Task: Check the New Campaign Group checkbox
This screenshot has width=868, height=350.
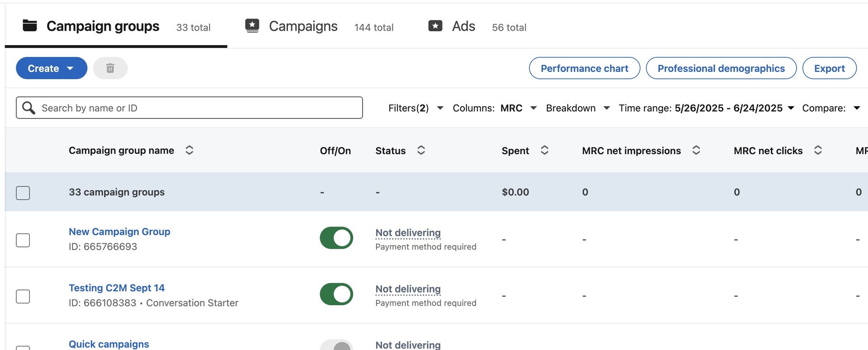Action: click(x=23, y=240)
